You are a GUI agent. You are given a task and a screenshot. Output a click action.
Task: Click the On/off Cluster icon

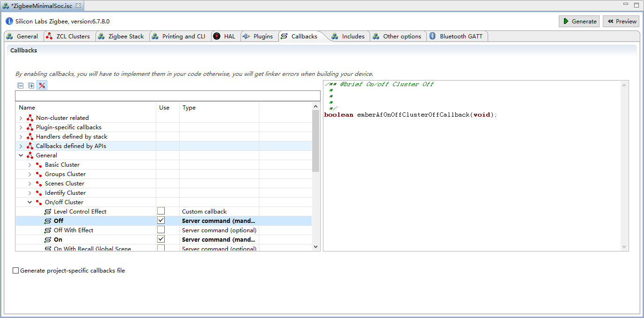tap(39, 202)
